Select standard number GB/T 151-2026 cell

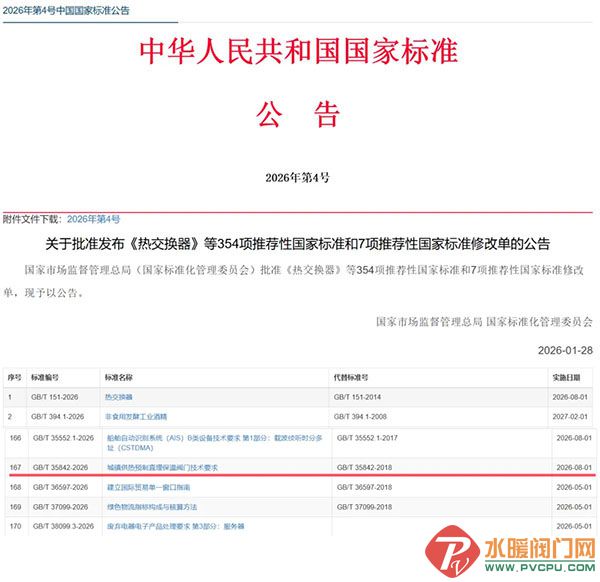[56, 397]
